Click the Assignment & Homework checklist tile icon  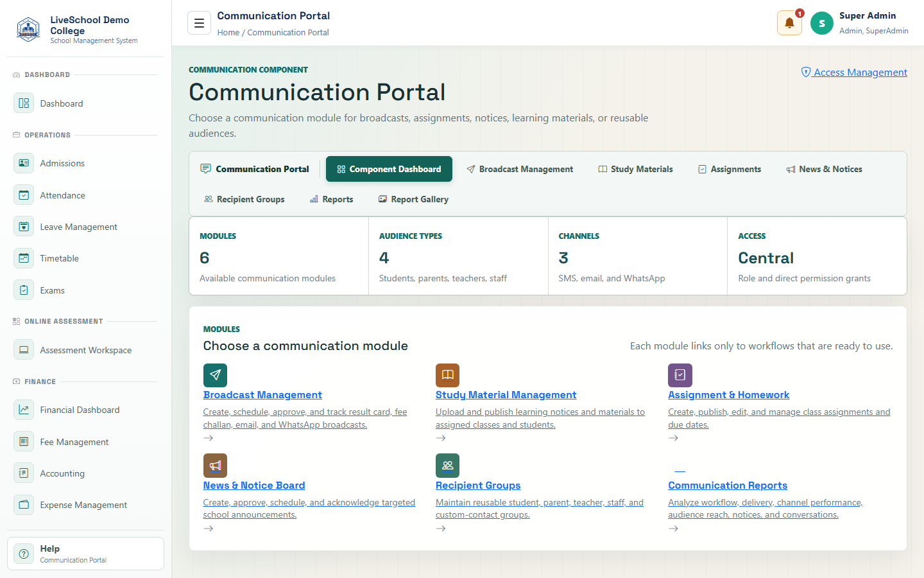pos(680,375)
